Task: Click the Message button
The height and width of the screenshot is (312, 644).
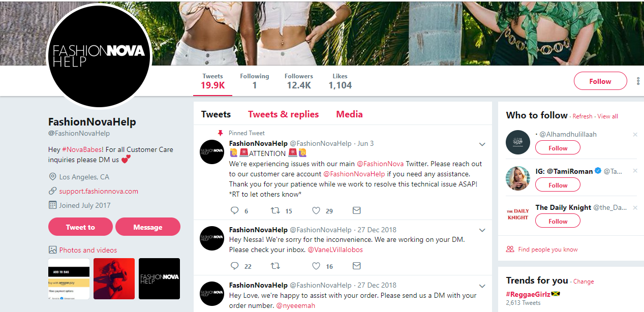Action: pos(147,227)
